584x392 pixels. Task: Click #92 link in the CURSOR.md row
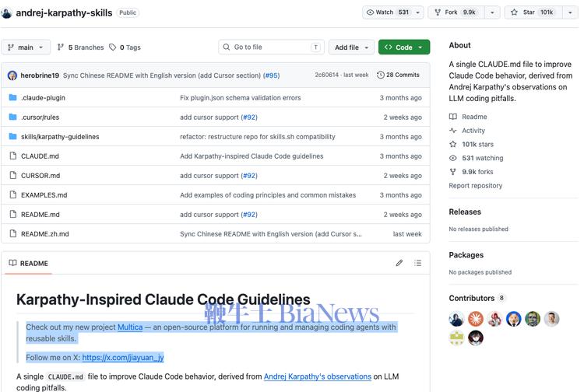pos(249,176)
